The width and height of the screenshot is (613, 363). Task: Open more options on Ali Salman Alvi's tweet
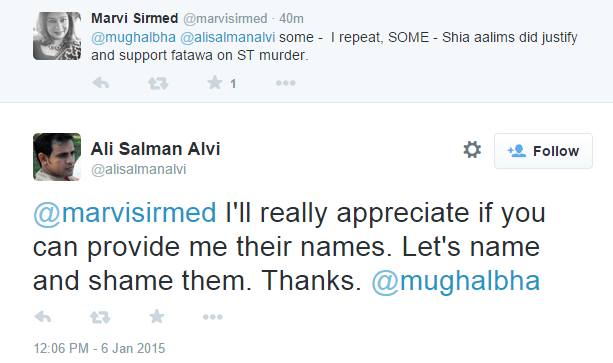click(213, 317)
